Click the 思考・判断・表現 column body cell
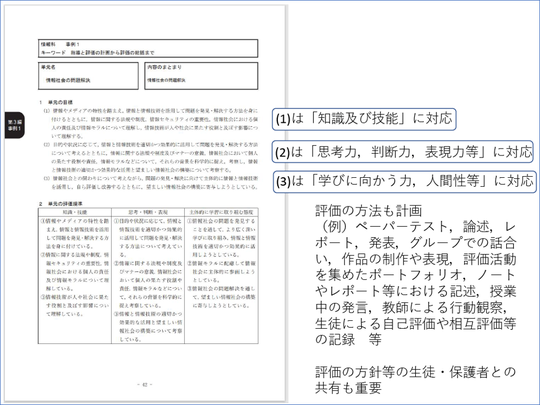The height and width of the screenshot is (405, 540). point(148,280)
